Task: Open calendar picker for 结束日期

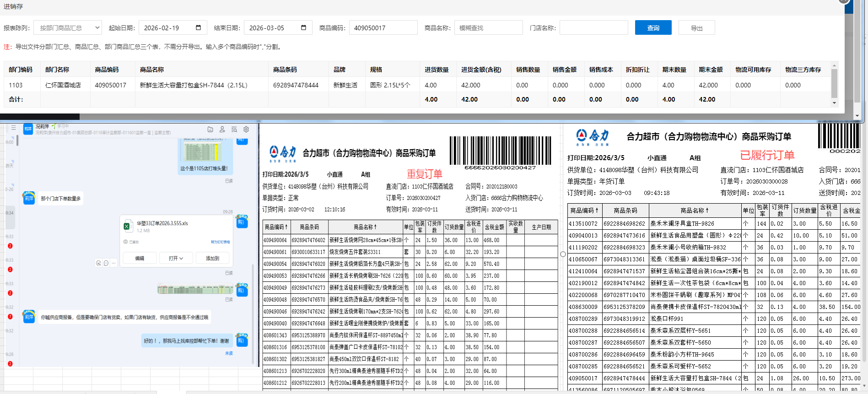Action: [x=303, y=28]
